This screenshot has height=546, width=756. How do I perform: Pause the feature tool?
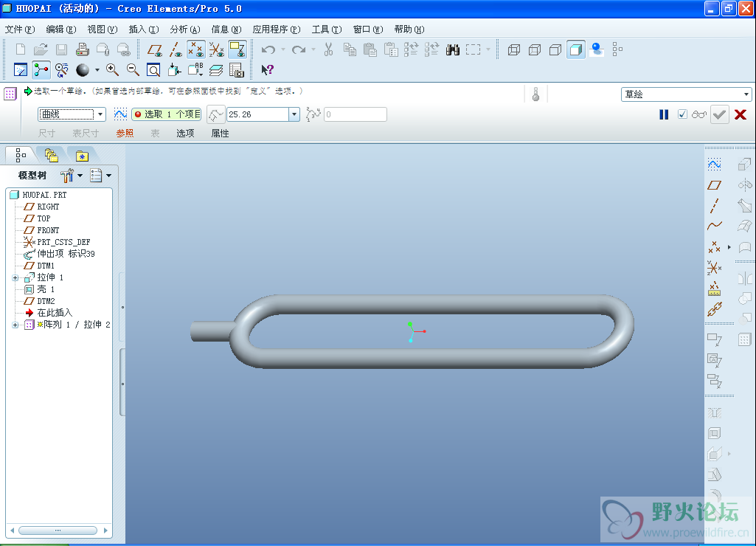point(664,114)
